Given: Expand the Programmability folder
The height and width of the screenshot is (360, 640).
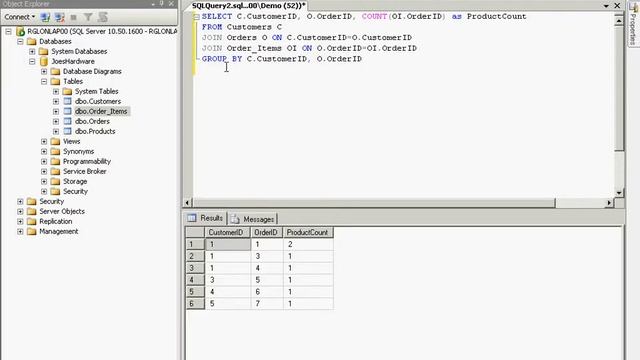Looking at the screenshot, I should tap(44, 162).
